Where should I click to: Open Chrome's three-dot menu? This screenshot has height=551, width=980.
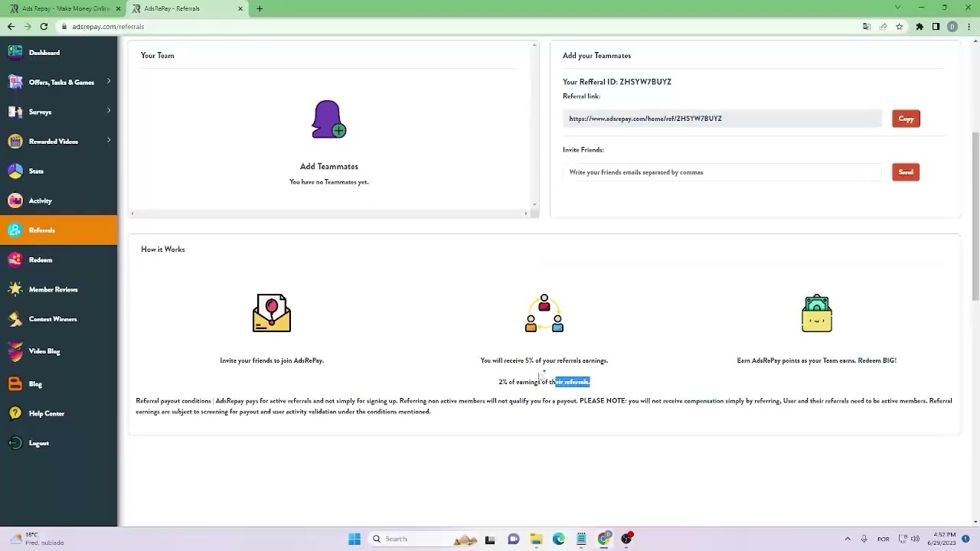[969, 26]
